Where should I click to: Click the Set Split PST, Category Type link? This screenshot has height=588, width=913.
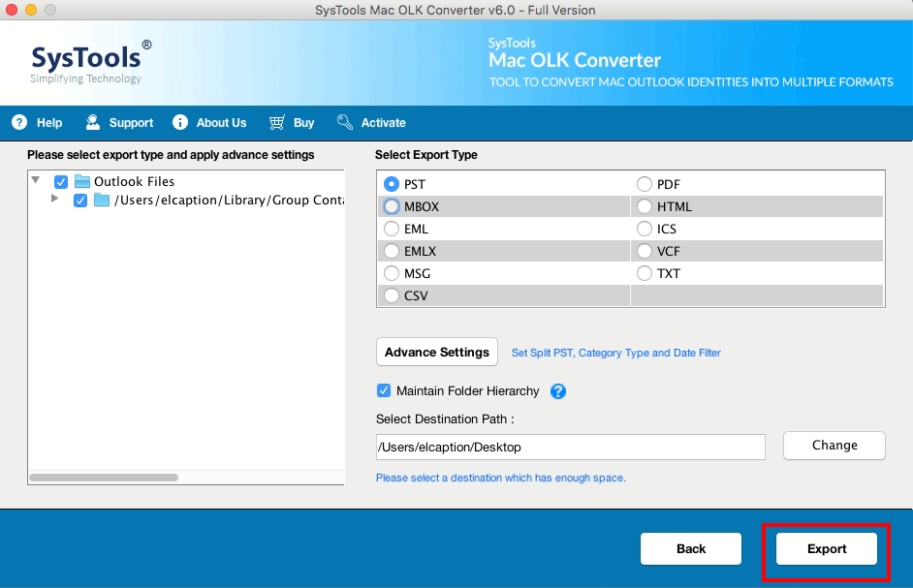(x=616, y=353)
